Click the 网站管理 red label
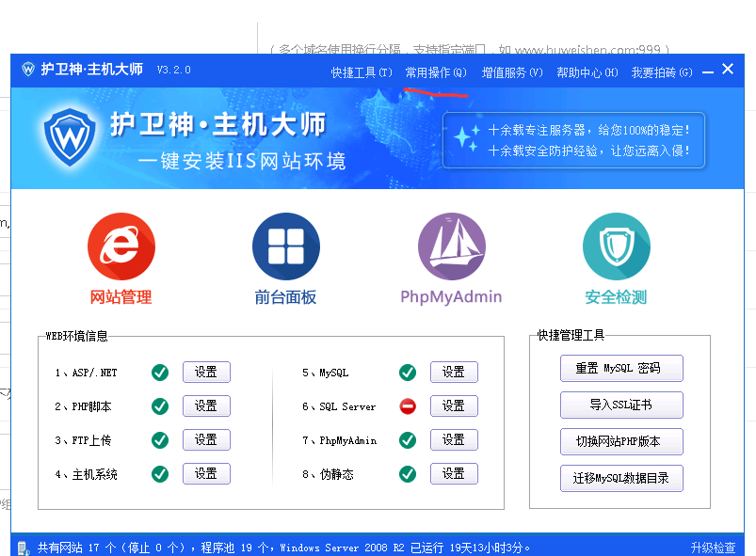756x556 pixels. click(x=121, y=297)
